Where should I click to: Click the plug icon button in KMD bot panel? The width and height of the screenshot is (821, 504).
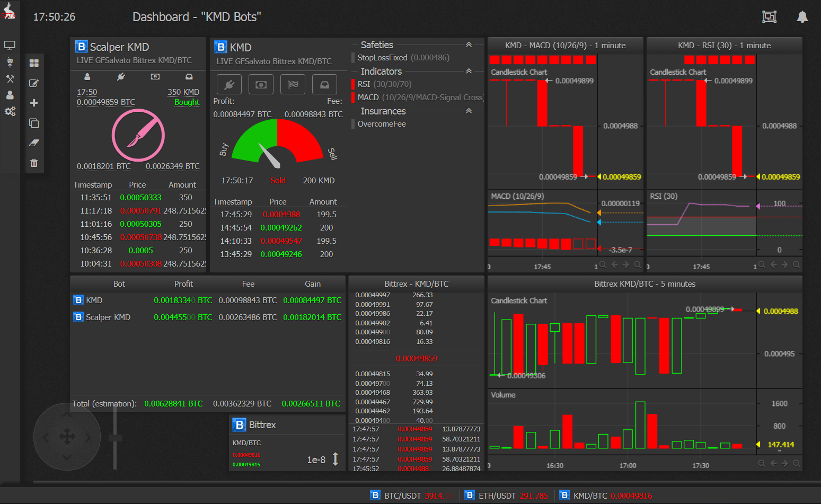click(x=229, y=84)
